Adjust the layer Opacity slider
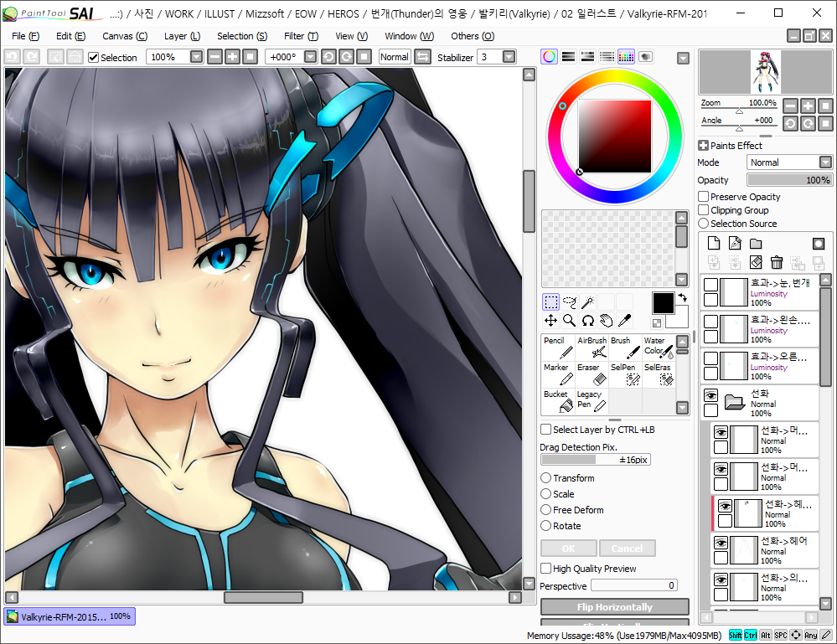 point(789,180)
